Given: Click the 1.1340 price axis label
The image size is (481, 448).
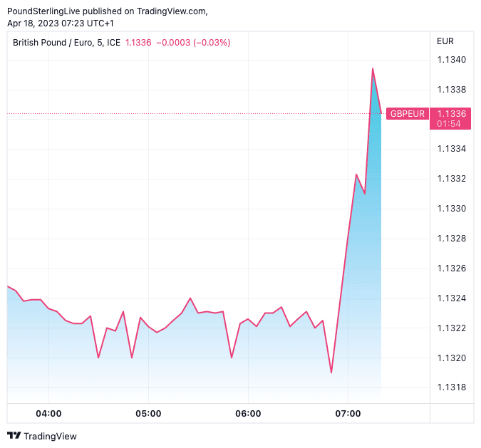Looking at the screenshot, I should (450, 59).
